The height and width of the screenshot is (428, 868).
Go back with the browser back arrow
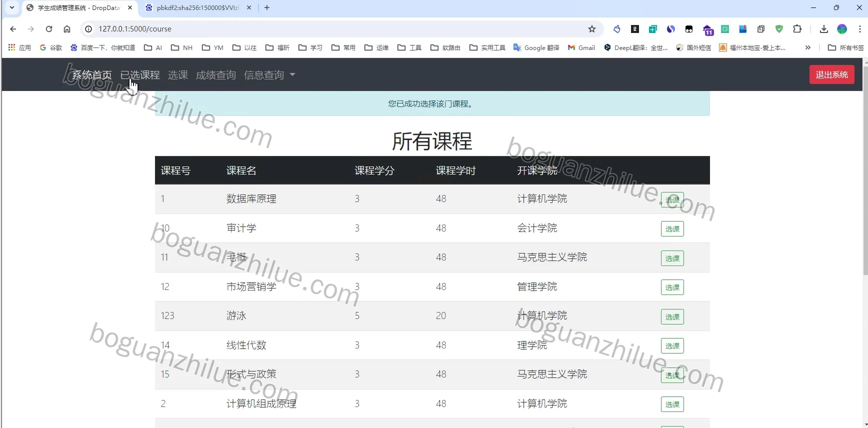click(x=13, y=29)
